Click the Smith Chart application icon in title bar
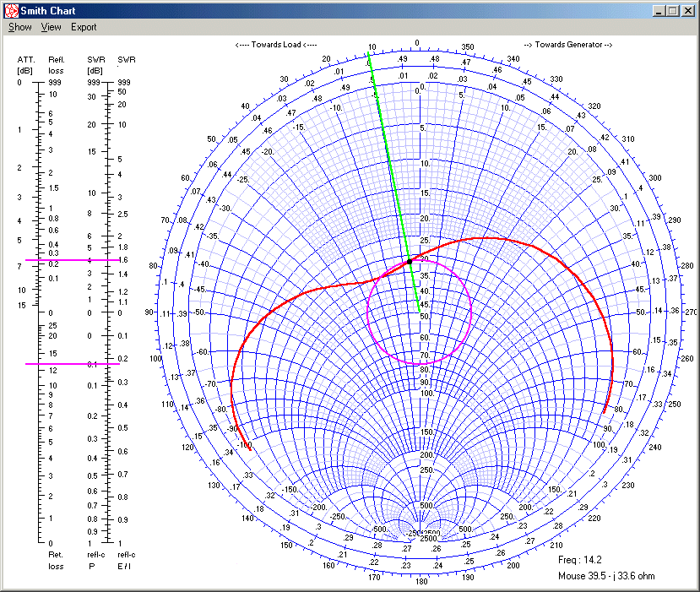This screenshot has height=592, width=700. (11, 11)
